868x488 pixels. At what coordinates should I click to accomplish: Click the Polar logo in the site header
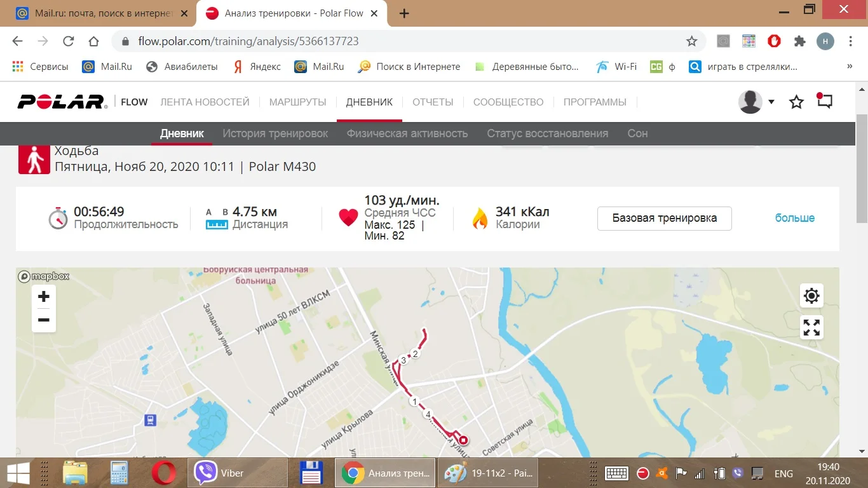click(62, 102)
